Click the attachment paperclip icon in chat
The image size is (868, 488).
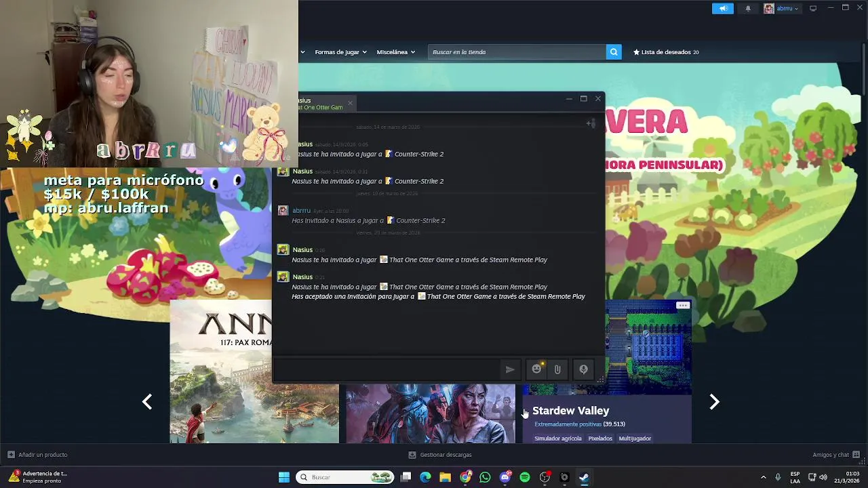[x=557, y=369]
